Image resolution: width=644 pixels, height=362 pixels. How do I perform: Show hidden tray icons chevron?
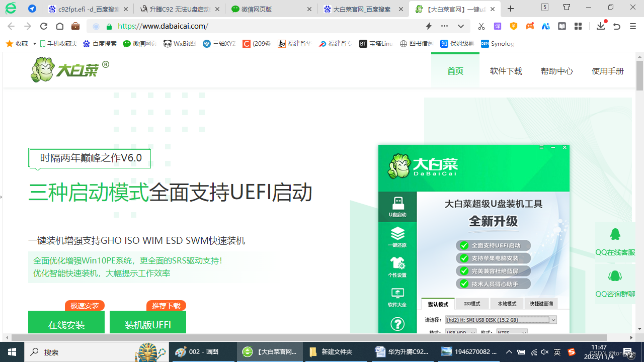pos(509,352)
